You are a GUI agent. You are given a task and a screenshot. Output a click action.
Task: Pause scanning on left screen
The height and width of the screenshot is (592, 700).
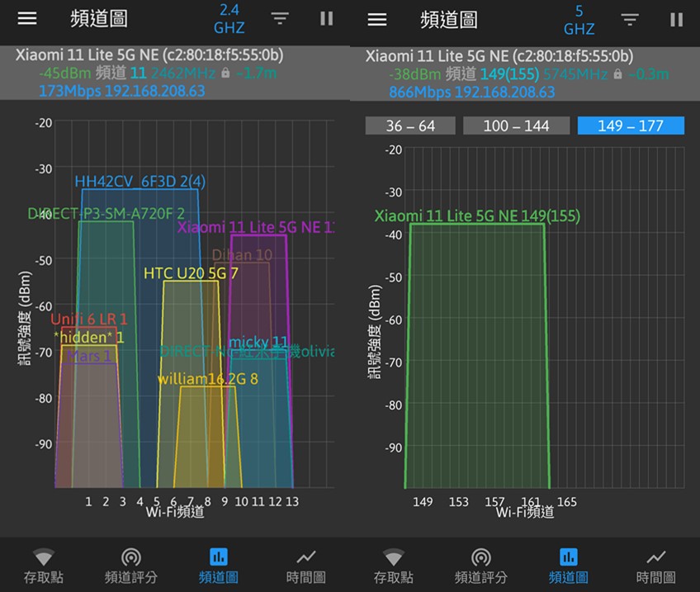point(327,19)
